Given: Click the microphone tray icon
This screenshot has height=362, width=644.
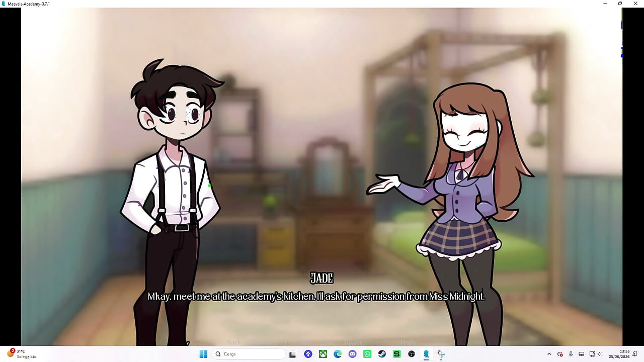Looking at the screenshot, I should [571, 354].
